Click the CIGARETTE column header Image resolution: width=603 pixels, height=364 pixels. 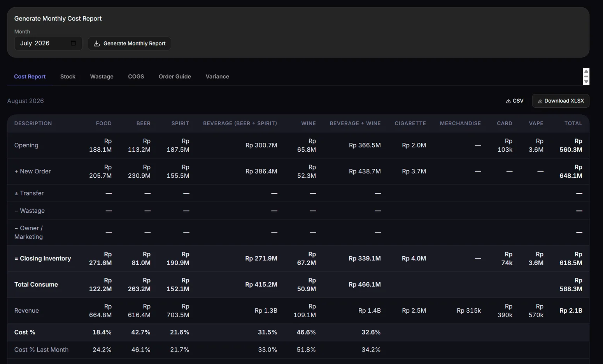(410, 123)
